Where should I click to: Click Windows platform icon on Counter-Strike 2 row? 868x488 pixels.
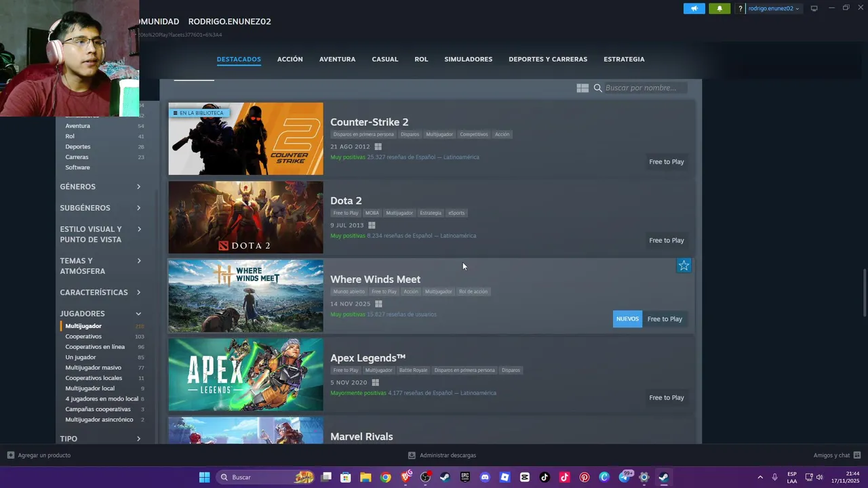coord(378,146)
